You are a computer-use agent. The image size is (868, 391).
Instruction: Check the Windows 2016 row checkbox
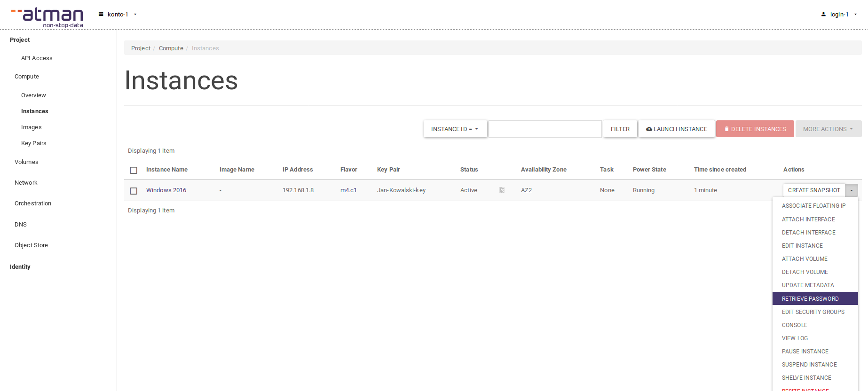(134, 191)
